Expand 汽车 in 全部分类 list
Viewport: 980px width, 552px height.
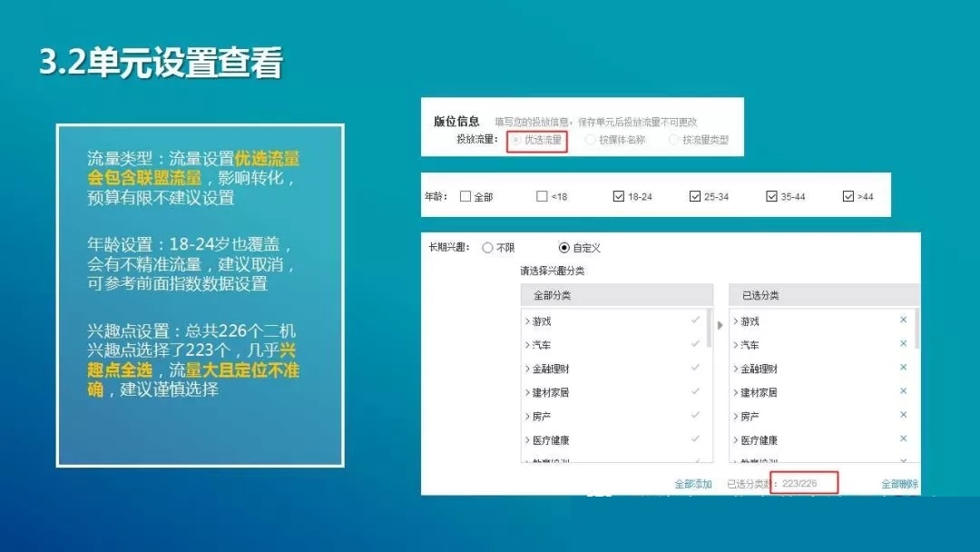[527, 345]
